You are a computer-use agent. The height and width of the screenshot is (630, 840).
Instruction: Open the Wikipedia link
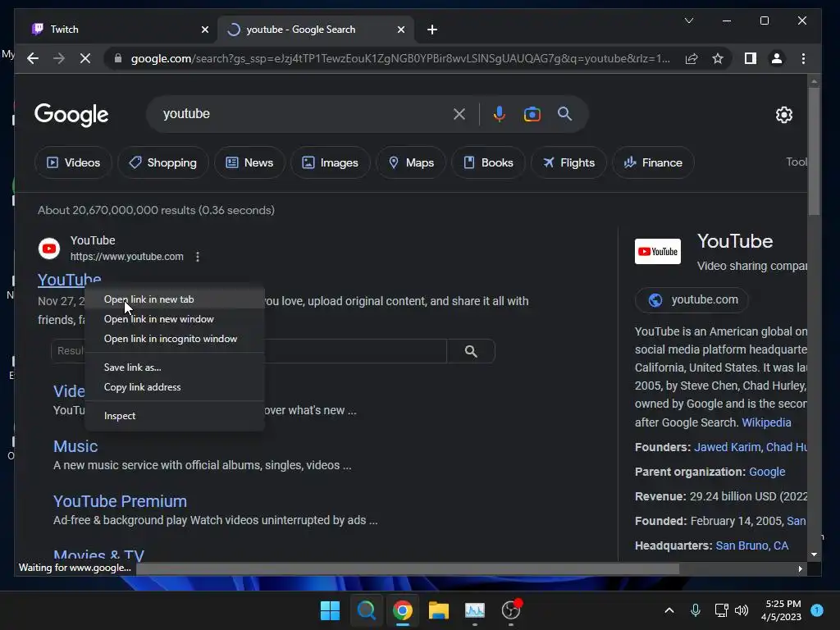(766, 422)
